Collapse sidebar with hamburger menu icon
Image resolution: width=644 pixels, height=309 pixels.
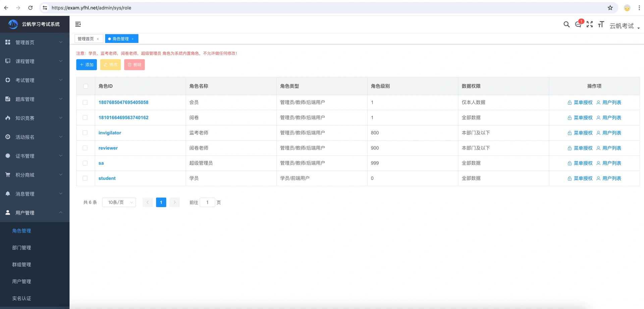pos(78,24)
